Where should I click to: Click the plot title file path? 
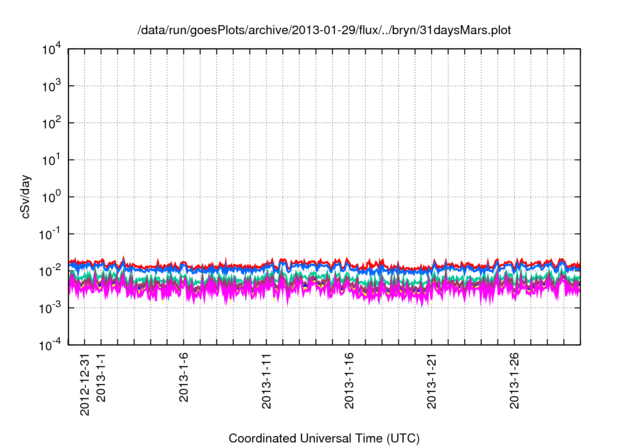[324, 31]
